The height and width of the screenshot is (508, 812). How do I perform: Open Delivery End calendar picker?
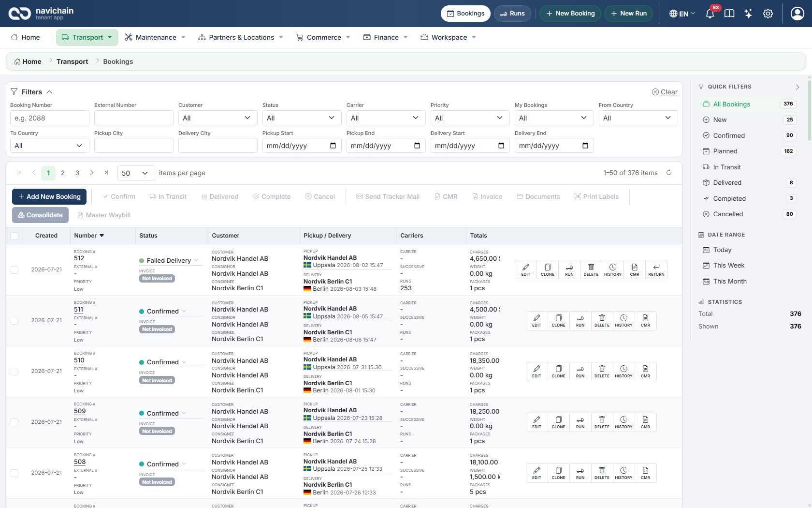[585, 146]
